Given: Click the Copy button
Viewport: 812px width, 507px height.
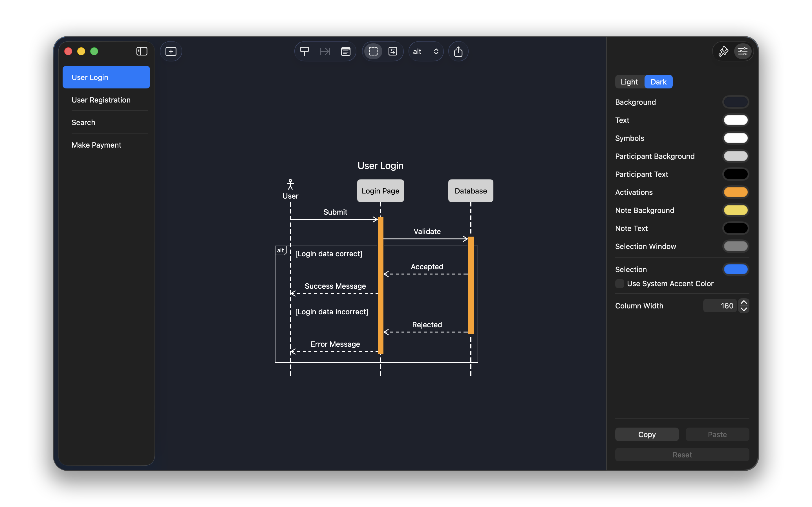Looking at the screenshot, I should 646,434.
